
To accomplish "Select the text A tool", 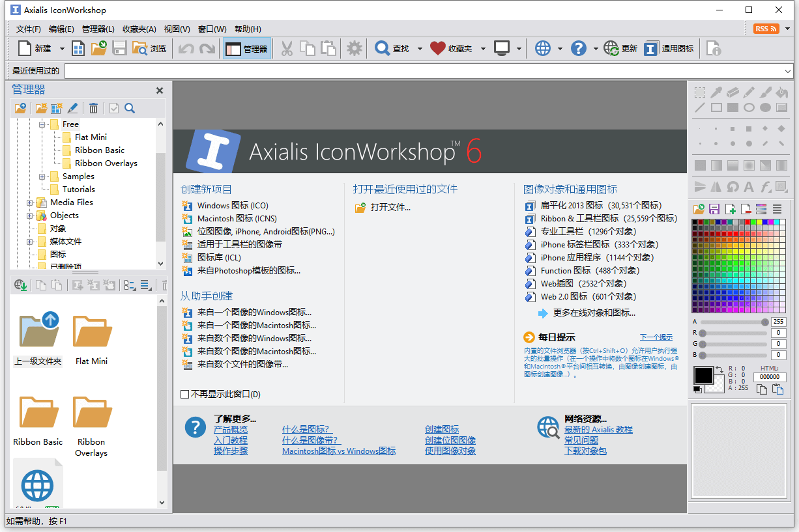I will (x=749, y=187).
